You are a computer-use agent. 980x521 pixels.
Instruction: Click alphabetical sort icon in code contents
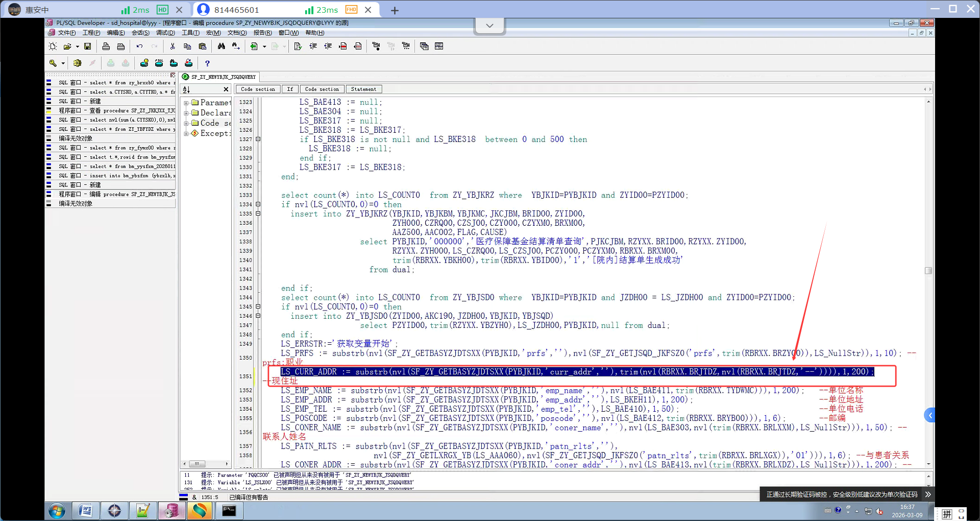click(x=187, y=89)
